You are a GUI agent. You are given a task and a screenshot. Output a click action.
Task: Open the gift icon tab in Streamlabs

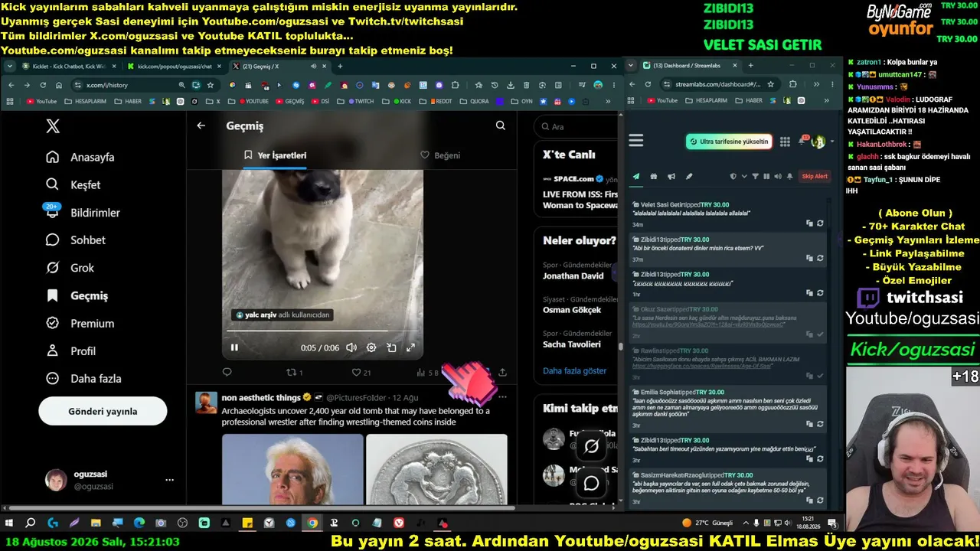[x=654, y=176]
